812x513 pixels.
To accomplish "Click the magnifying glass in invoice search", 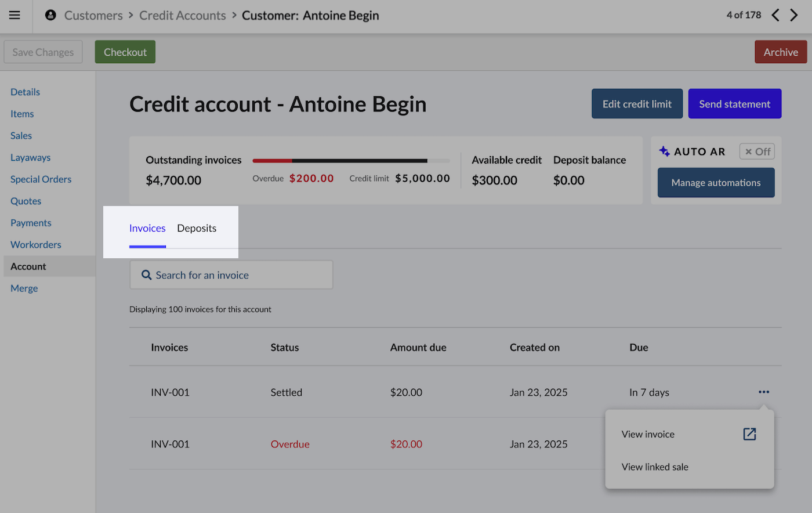I will [147, 274].
